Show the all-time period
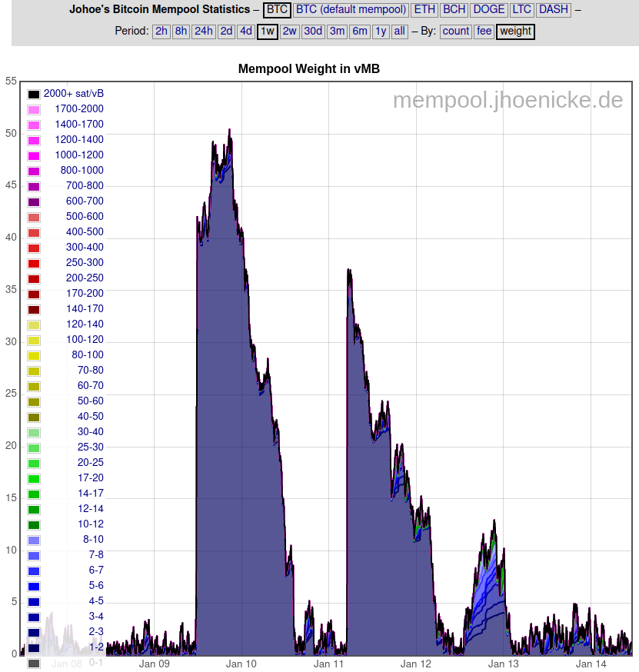The height and width of the screenshot is (672, 639). click(399, 32)
